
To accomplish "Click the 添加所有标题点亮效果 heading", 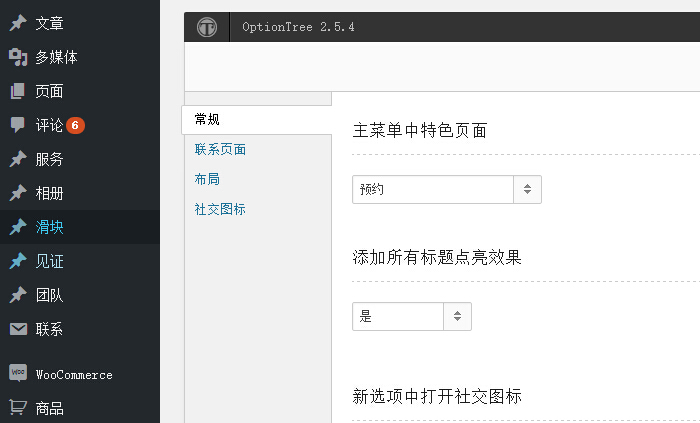I will (x=437, y=257).
